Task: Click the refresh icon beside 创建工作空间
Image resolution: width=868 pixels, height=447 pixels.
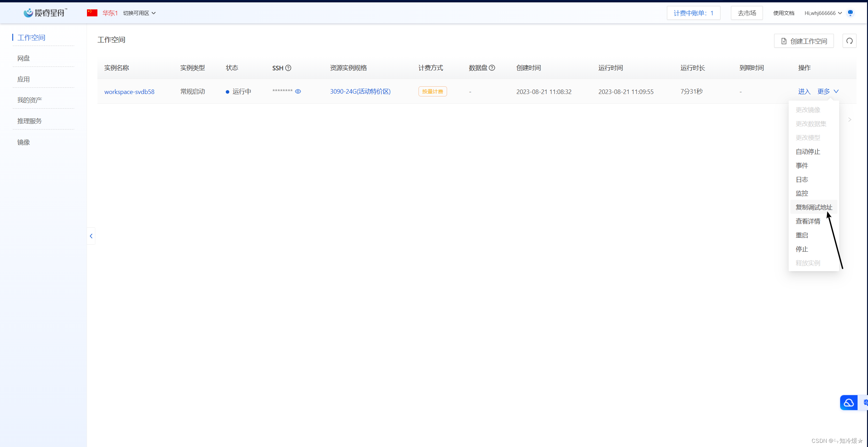Action: (x=849, y=41)
